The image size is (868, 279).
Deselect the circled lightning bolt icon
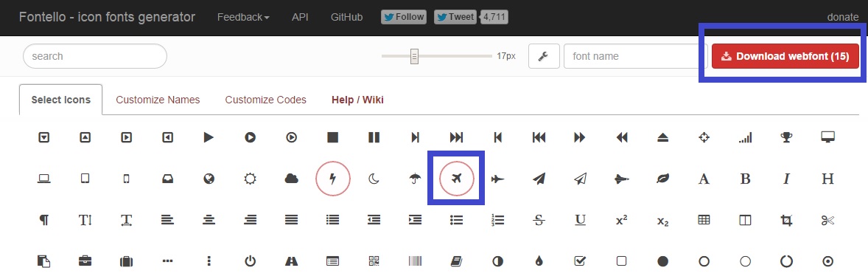pos(333,179)
